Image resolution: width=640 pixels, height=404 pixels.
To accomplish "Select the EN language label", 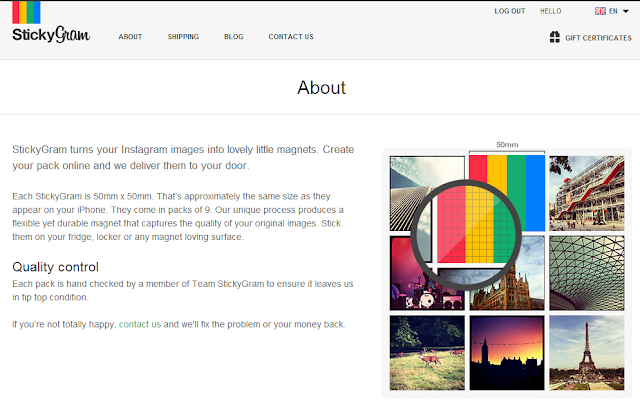I will coord(613,11).
